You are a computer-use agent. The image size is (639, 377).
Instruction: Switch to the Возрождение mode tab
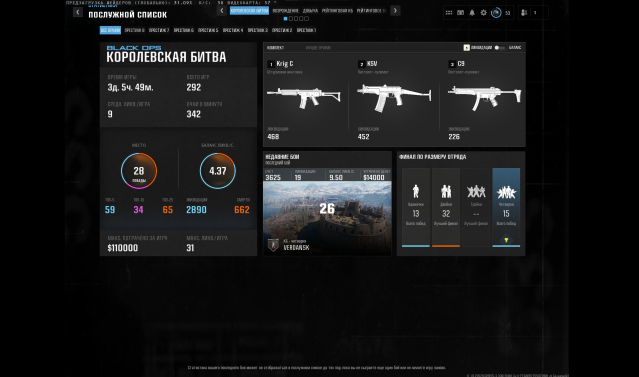tap(285, 11)
